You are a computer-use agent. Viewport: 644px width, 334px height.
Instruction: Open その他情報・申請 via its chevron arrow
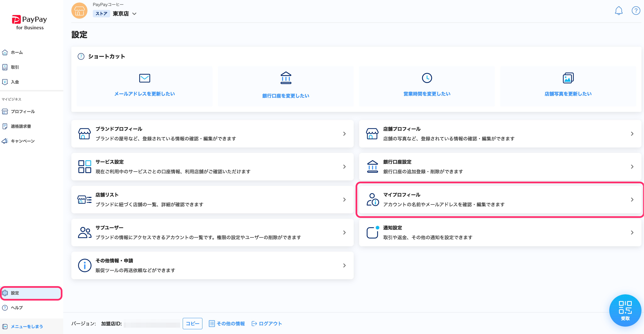coord(344,265)
